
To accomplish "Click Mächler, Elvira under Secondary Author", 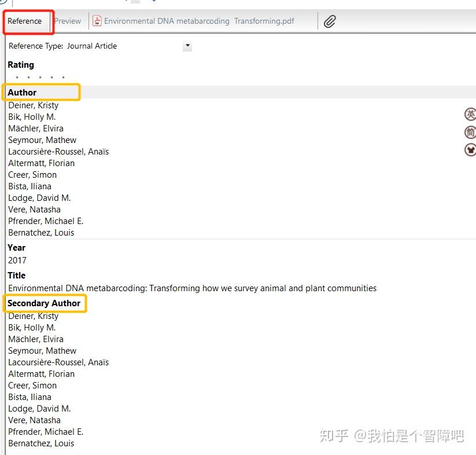I will click(36, 339).
